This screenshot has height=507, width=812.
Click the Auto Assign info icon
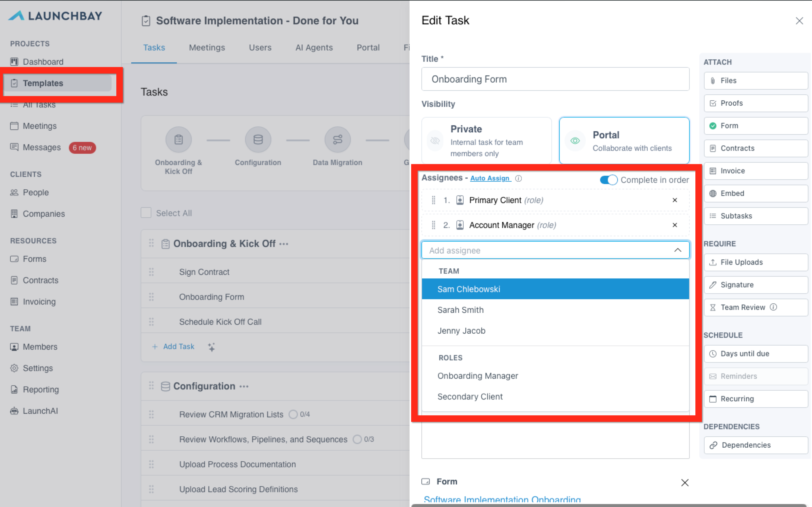pyautogui.click(x=518, y=178)
